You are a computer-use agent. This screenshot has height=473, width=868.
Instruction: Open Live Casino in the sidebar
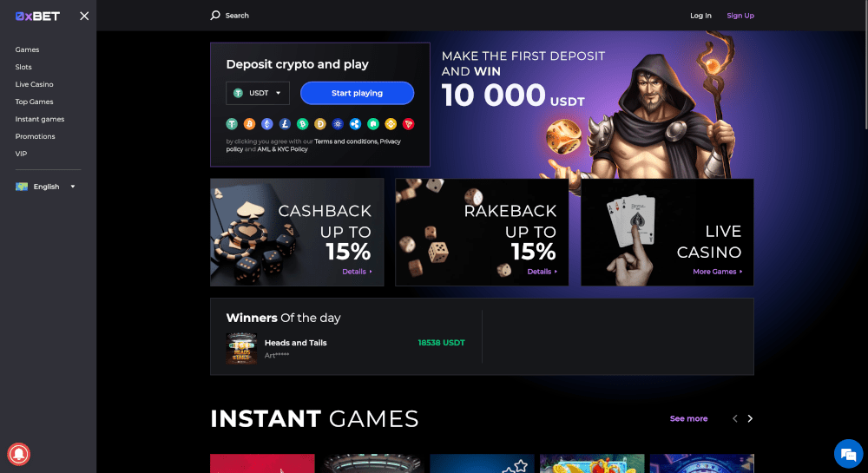(x=35, y=84)
